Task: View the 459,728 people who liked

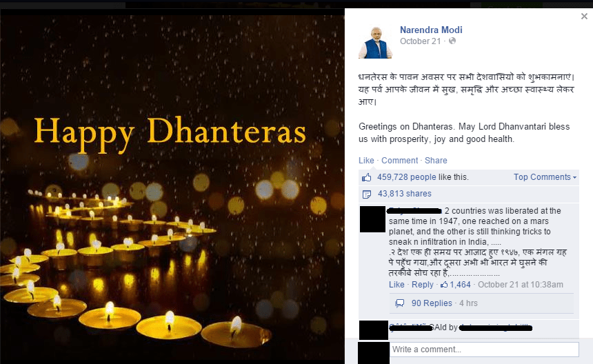Action: pyautogui.click(x=406, y=177)
